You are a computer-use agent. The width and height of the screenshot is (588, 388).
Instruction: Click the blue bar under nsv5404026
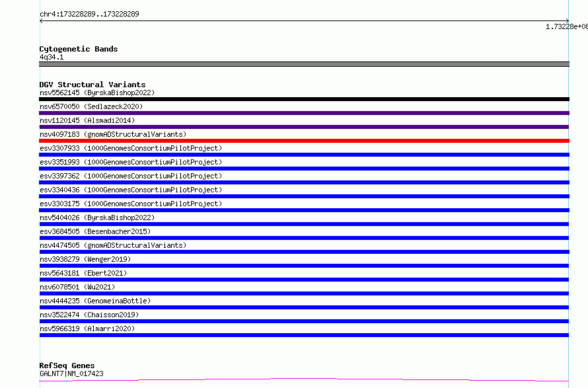click(304, 224)
